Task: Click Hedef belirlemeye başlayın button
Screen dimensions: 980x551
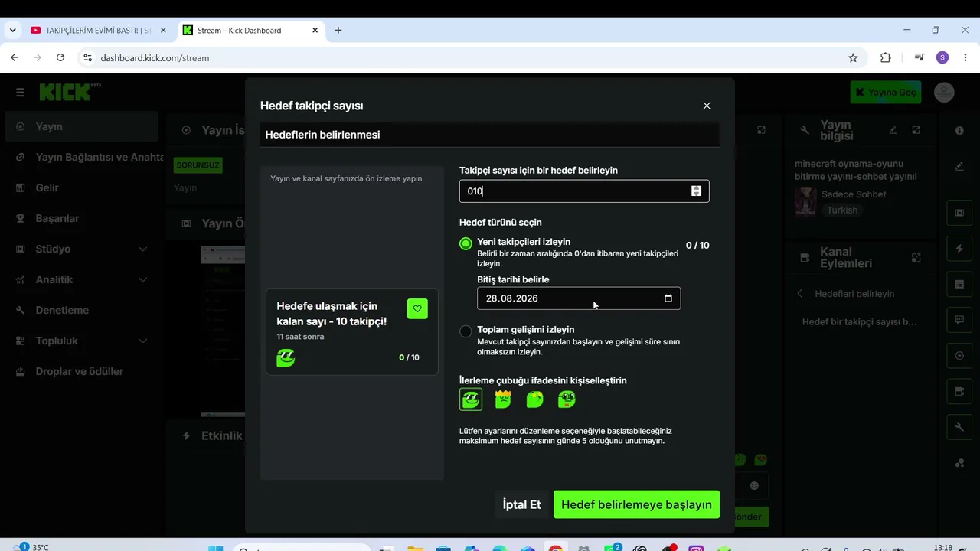Action: (x=636, y=504)
